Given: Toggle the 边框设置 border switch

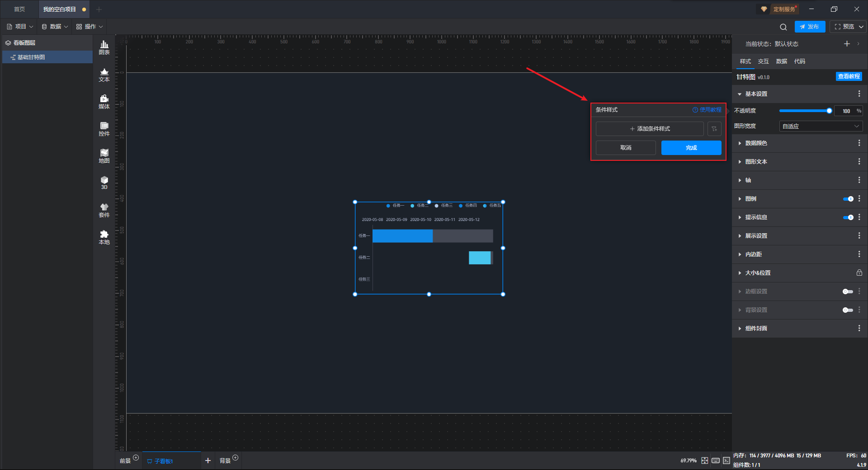Looking at the screenshot, I should (x=848, y=291).
